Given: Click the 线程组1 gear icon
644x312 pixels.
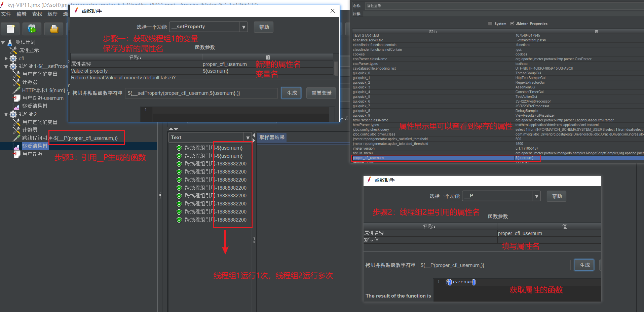Looking at the screenshot, I should (x=13, y=66).
